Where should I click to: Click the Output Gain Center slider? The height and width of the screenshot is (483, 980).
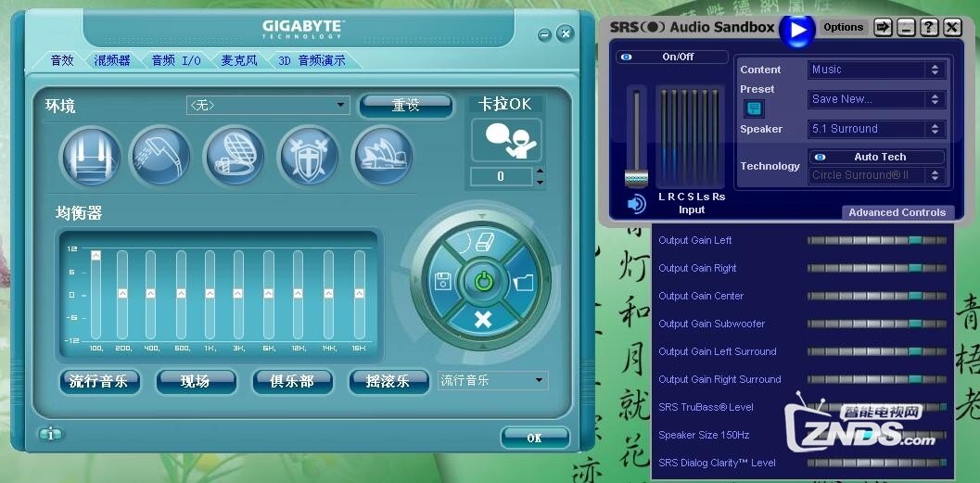pos(876,296)
